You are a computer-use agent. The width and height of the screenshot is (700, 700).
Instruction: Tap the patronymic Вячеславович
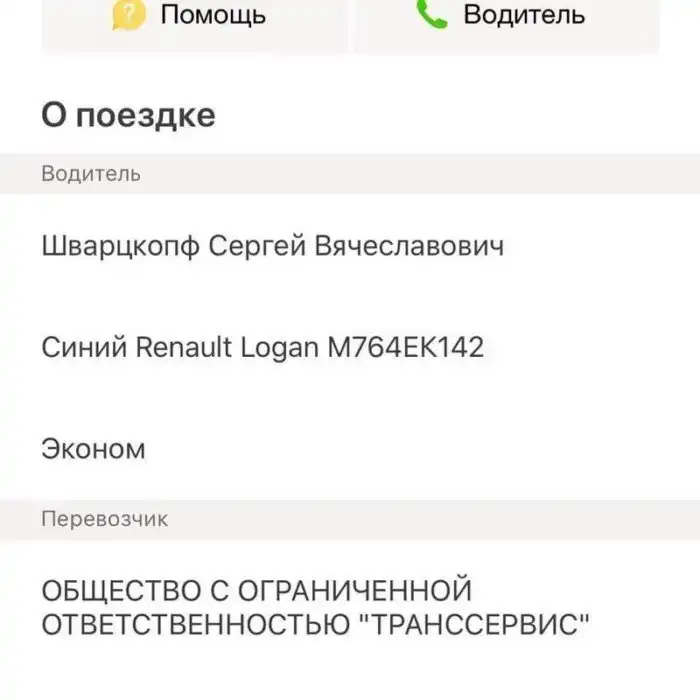[x=409, y=247]
